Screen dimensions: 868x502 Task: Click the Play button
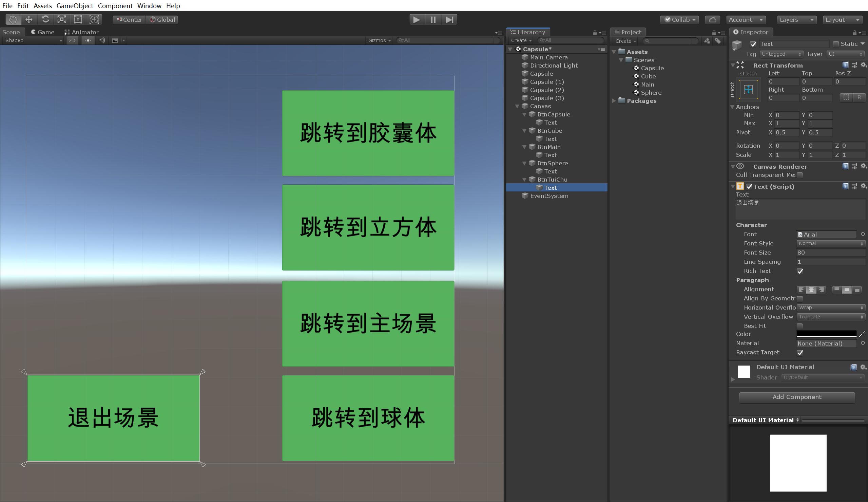(417, 20)
